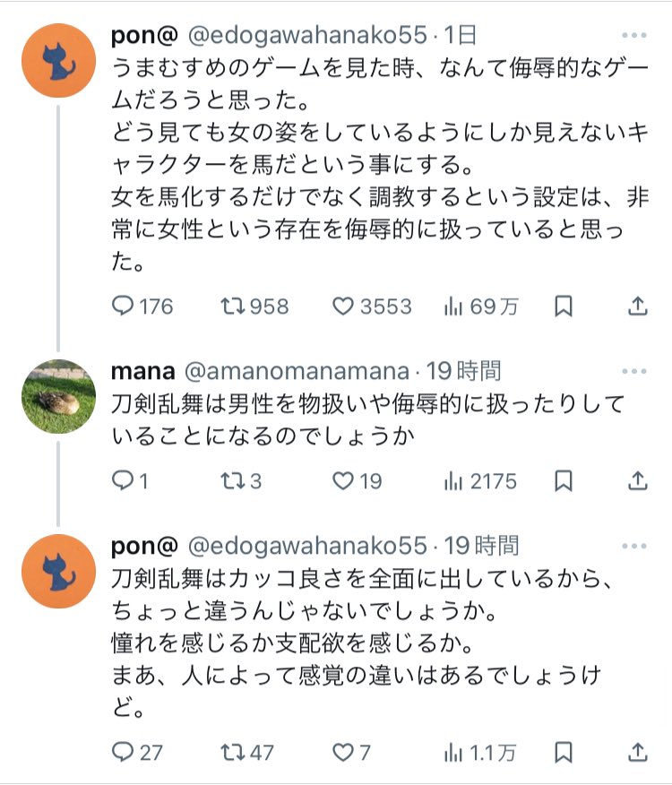The width and height of the screenshot is (672, 785).
Task: Open the top pon@ display name
Action: pos(143,36)
